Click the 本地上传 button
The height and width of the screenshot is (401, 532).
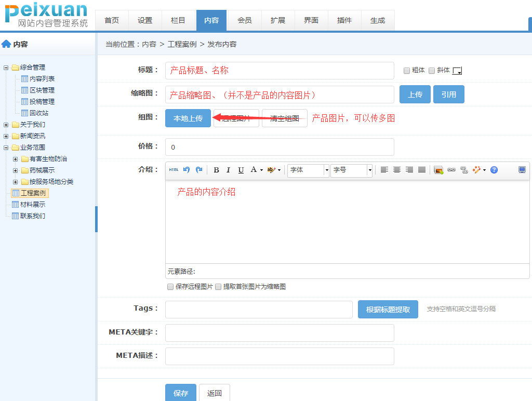[188, 118]
